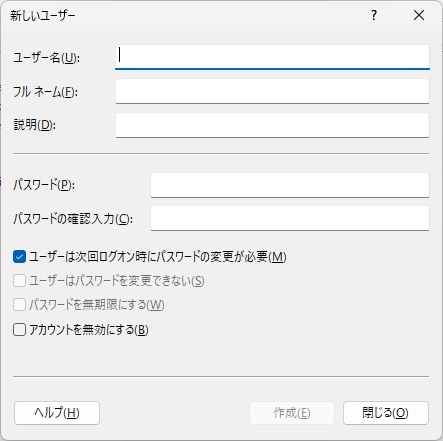Screen dimensions: 443x441
Task: Close the 新しいユーザー dialog with X
Action: point(419,15)
